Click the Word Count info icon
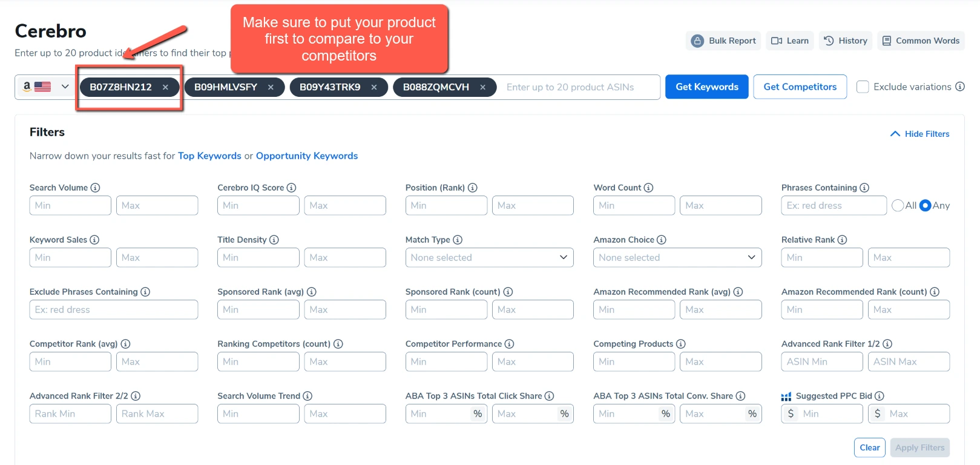Image resolution: width=980 pixels, height=465 pixels. [x=648, y=188]
